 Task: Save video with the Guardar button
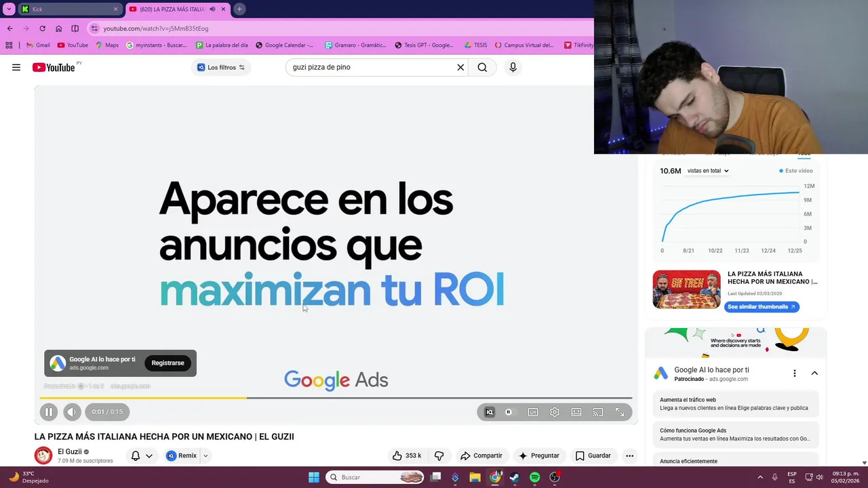point(593,455)
